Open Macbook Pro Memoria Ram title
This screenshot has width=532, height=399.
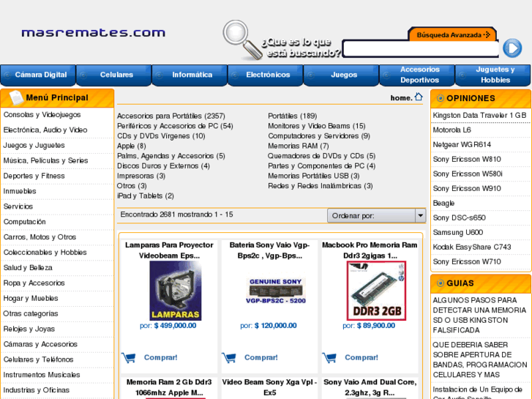[x=370, y=250]
